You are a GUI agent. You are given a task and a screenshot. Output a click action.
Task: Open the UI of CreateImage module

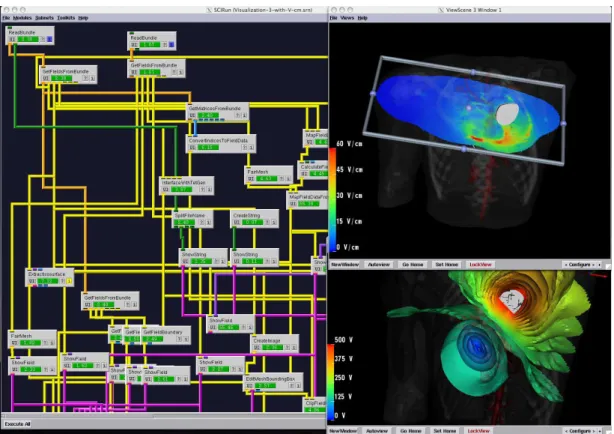(x=257, y=347)
